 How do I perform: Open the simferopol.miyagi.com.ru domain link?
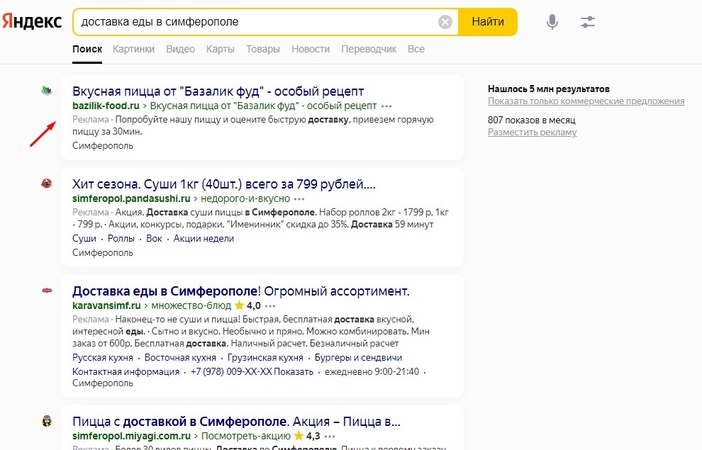click(132, 436)
